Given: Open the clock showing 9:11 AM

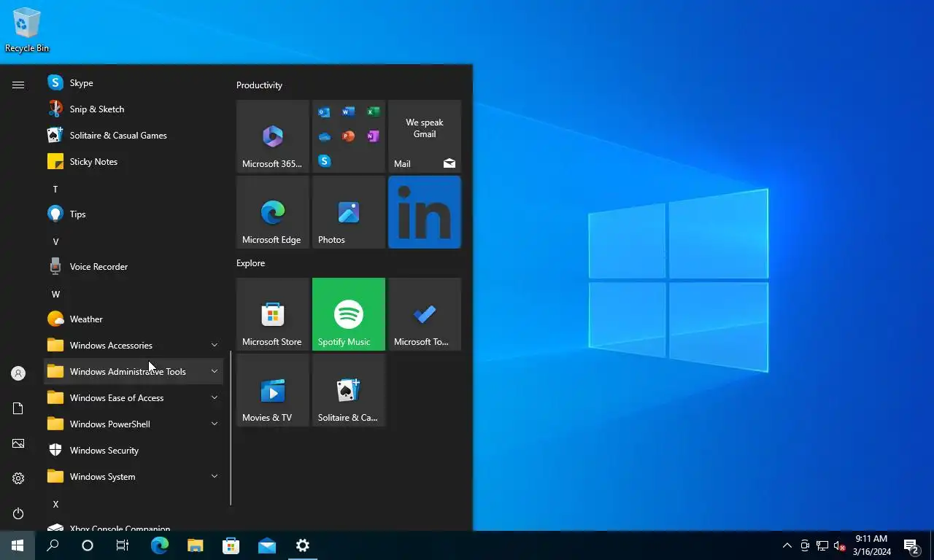Looking at the screenshot, I should pyautogui.click(x=871, y=545).
